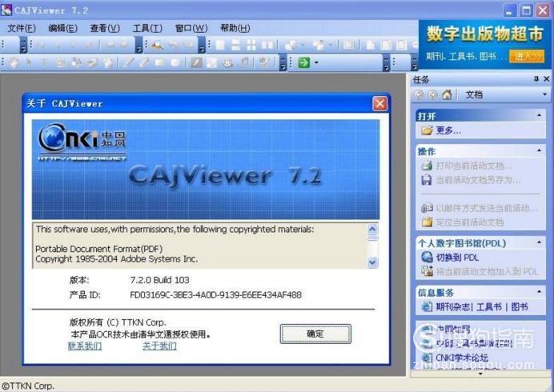554x392 pixels.
Task: Open the 联系我们 link
Action: point(84,346)
